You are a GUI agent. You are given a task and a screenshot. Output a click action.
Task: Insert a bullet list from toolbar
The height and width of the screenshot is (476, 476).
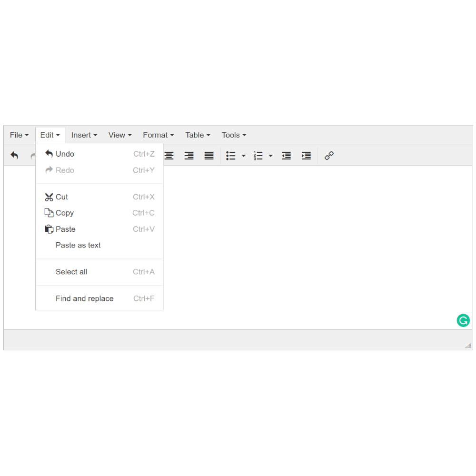(231, 156)
